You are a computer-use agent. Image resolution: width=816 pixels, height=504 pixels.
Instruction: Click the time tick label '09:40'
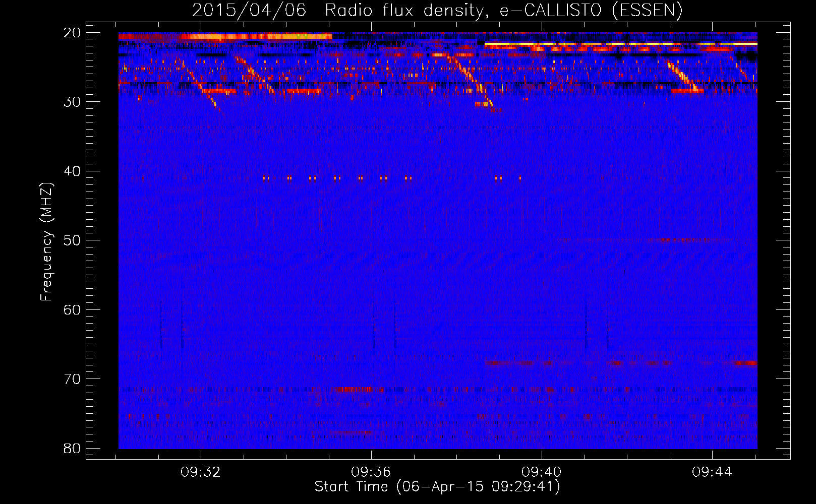(x=542, y=472)
